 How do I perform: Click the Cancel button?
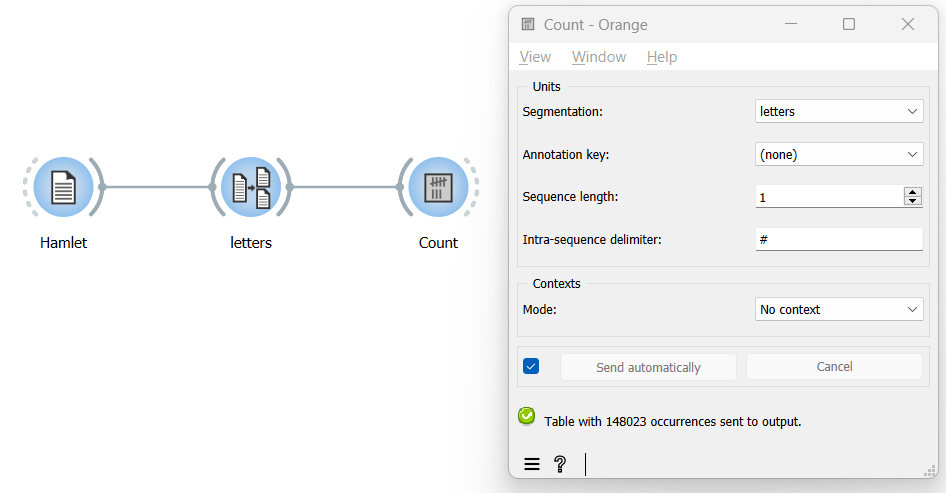(834, 367)
